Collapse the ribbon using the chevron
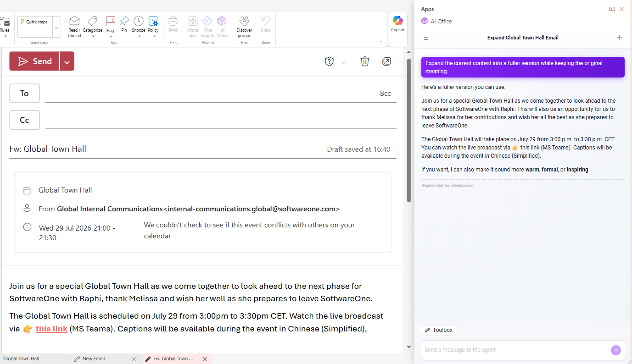The image size is (632, 364). 381,42
